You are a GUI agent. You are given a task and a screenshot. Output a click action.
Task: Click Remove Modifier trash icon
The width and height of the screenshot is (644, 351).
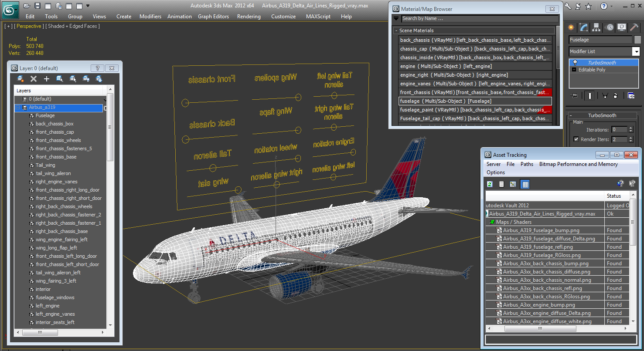click(x=615, y=95)
